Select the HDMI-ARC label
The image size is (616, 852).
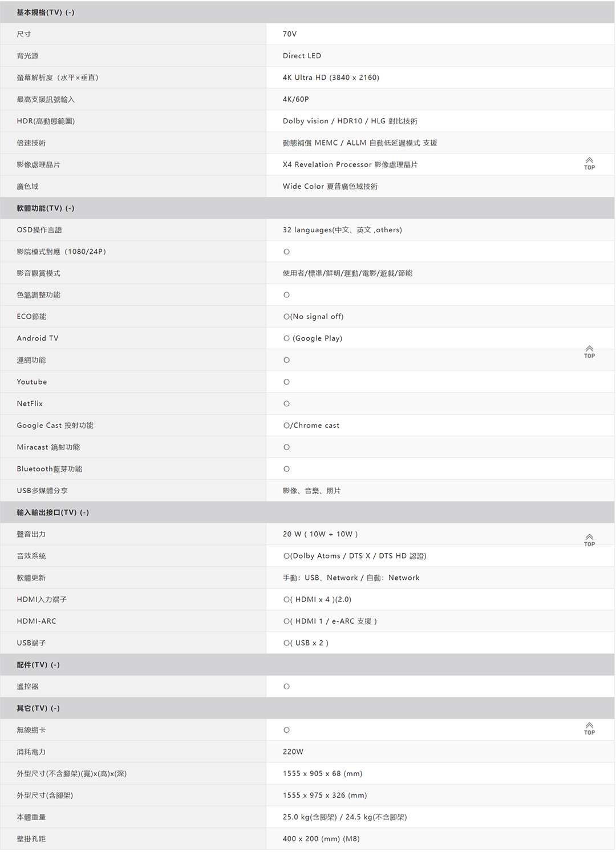[x=37, y=621]
